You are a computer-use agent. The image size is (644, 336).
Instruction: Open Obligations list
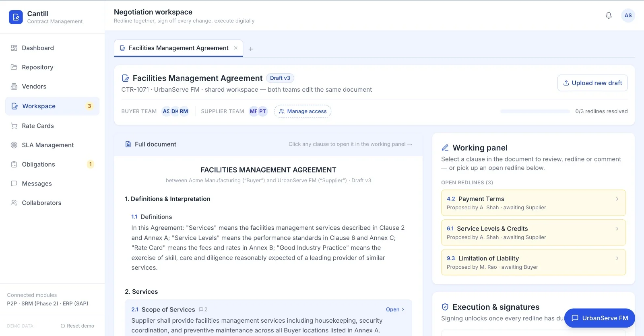pos(52,164)
